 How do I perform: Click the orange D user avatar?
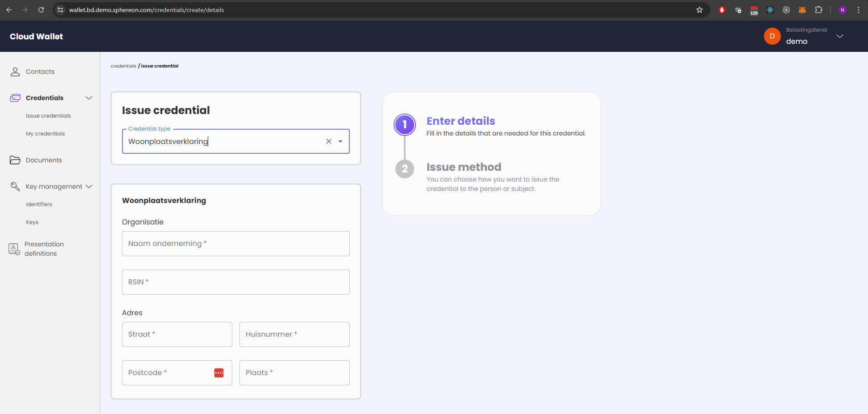point(772,36)
